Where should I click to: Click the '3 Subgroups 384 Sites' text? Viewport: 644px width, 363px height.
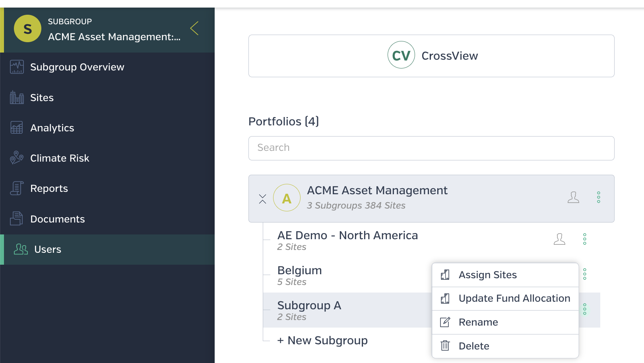356,205
